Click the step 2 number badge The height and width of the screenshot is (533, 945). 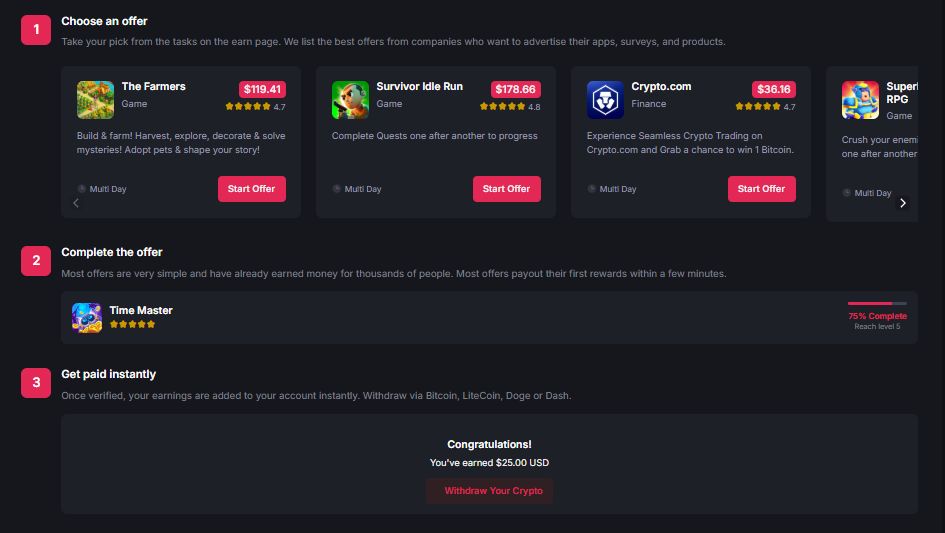coord(36,261)
